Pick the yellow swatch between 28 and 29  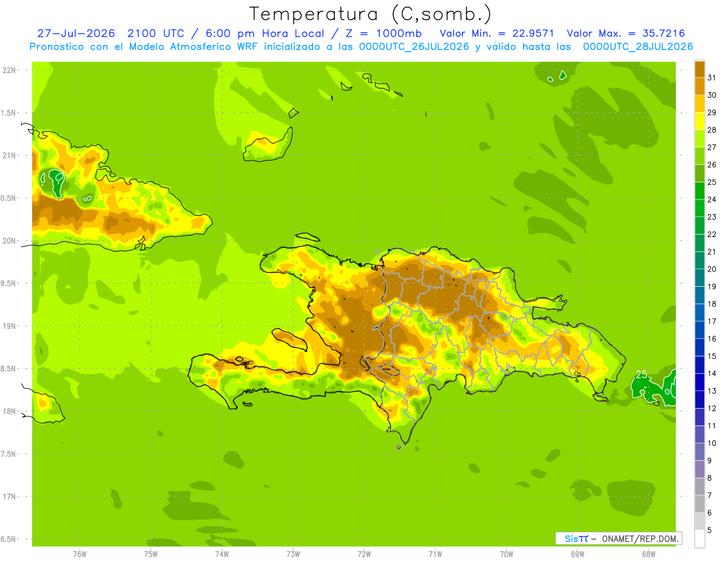tap(699, 121)
